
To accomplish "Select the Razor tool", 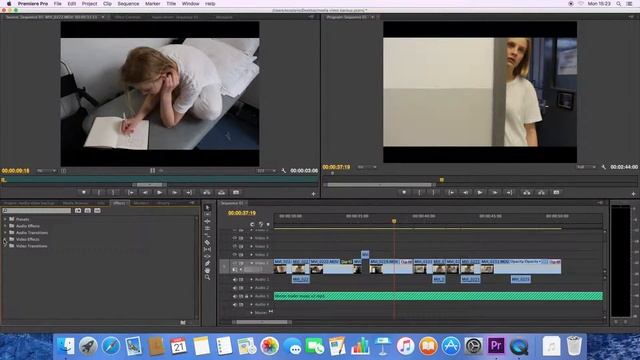I will (x=207, y=242).
